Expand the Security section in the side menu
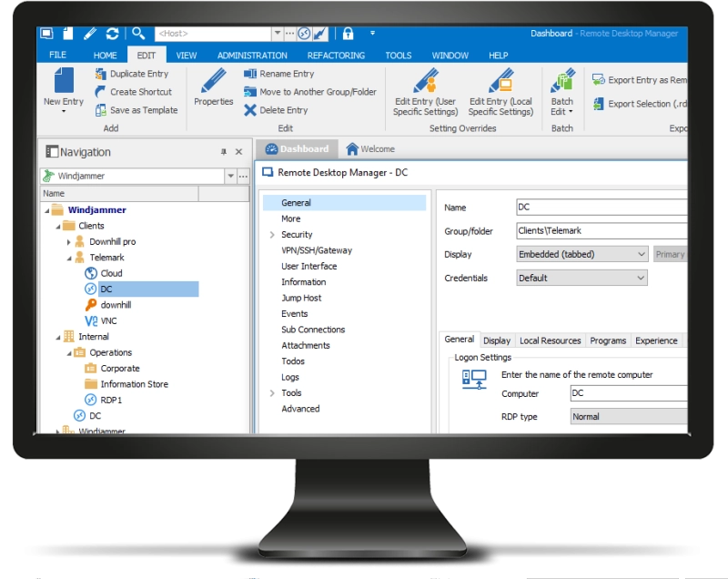 click(272, 235)
